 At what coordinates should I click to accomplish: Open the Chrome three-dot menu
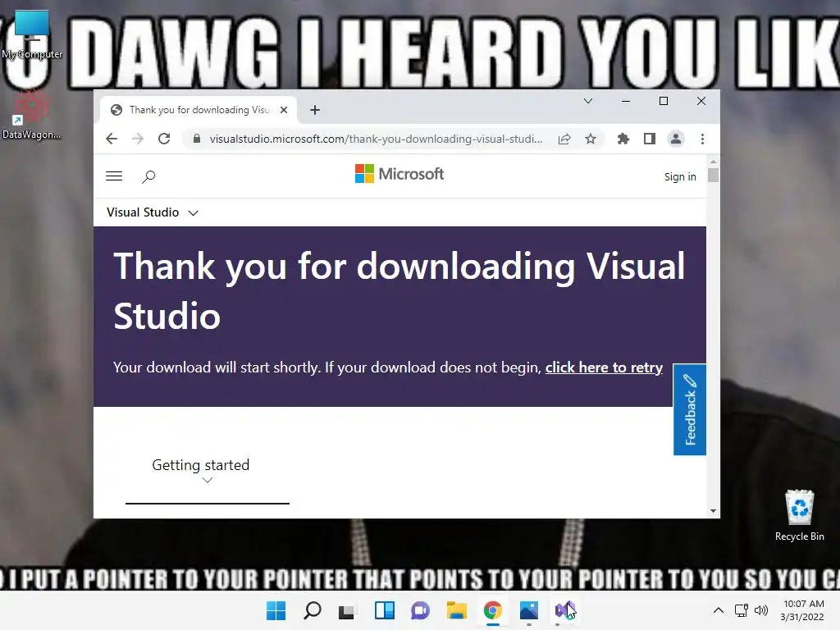(702, 139)
